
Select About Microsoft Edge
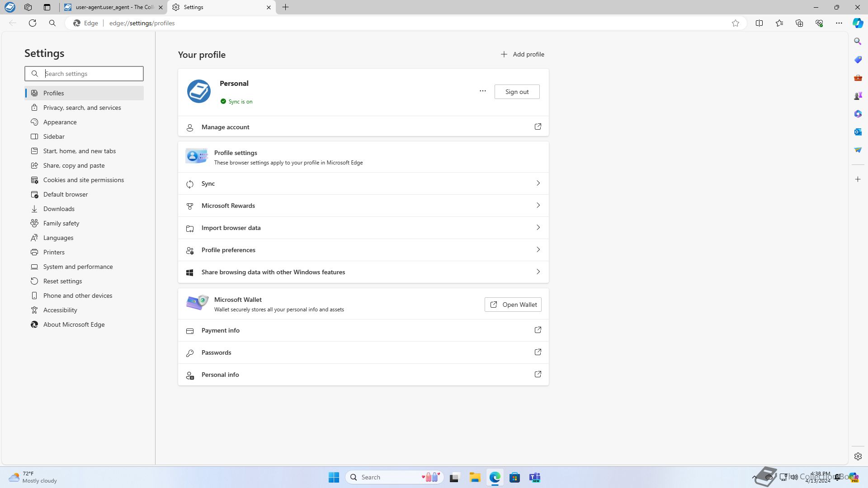pos(84,324)
